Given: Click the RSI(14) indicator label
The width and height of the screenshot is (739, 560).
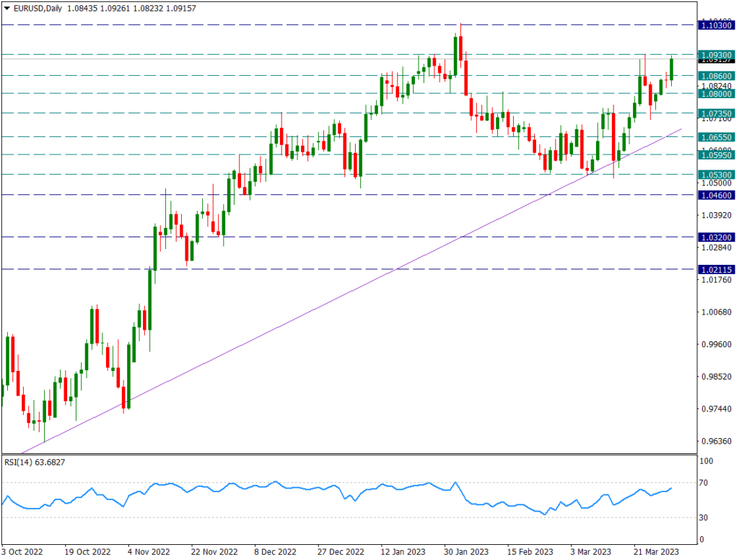Looking at the screenshot, I should (x=35, y=463).
